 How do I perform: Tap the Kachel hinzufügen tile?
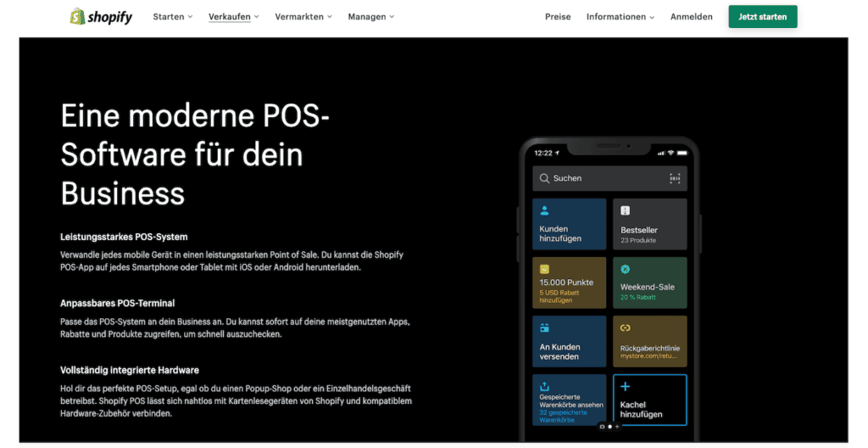(x=650, y=400)
